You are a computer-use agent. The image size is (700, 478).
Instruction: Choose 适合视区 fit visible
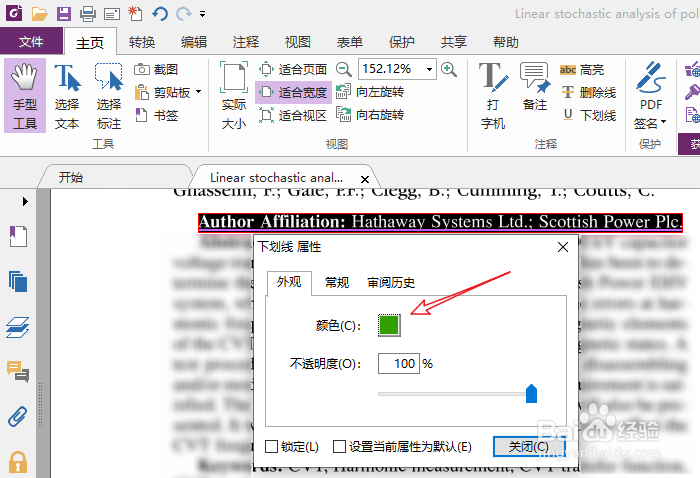pos(293,116)
